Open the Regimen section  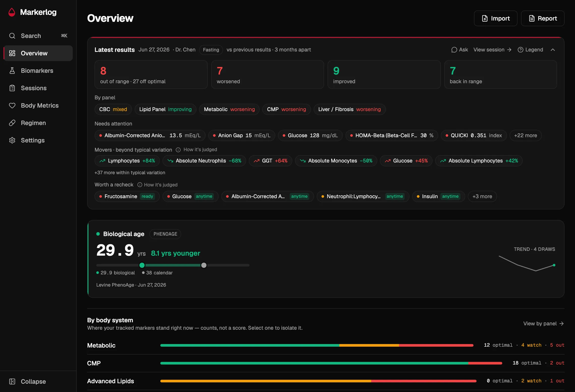click(x=38, y=123)
